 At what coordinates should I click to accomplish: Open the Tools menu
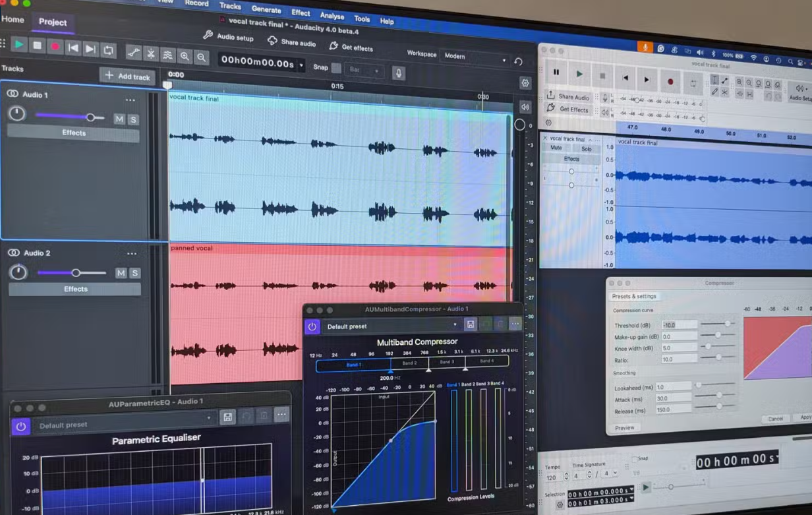tap(362, 18)
